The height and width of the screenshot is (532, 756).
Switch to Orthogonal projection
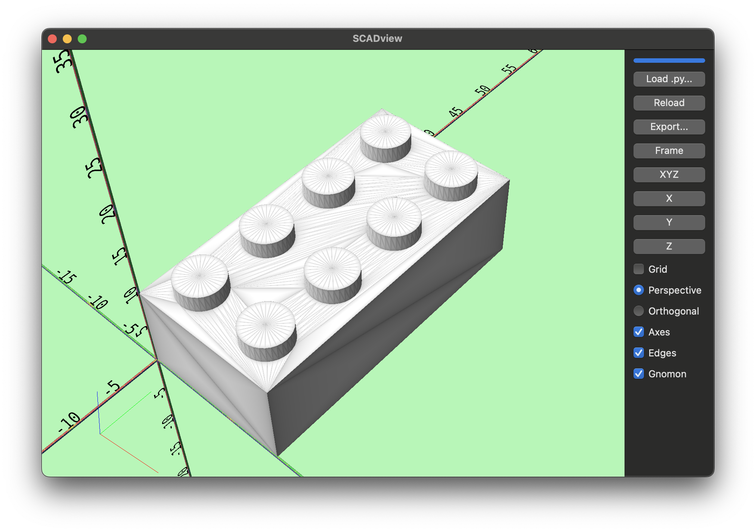[x=638, y=311]
